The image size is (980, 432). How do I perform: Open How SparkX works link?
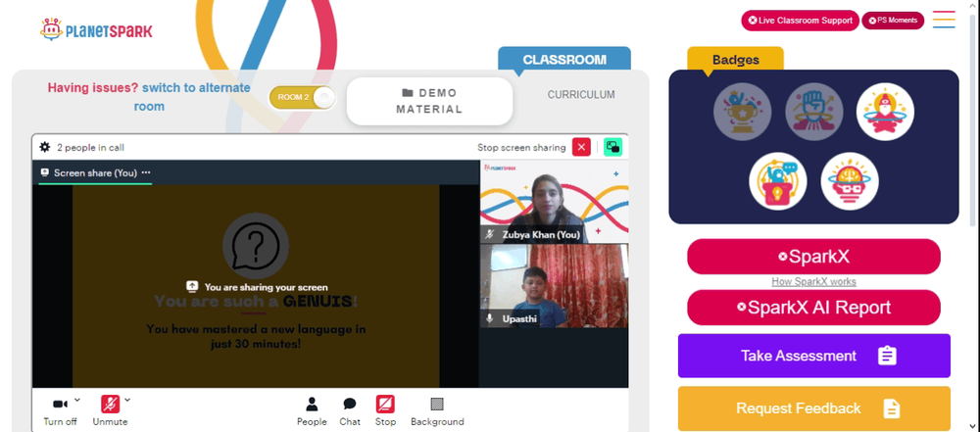click(x=813, y=282)
